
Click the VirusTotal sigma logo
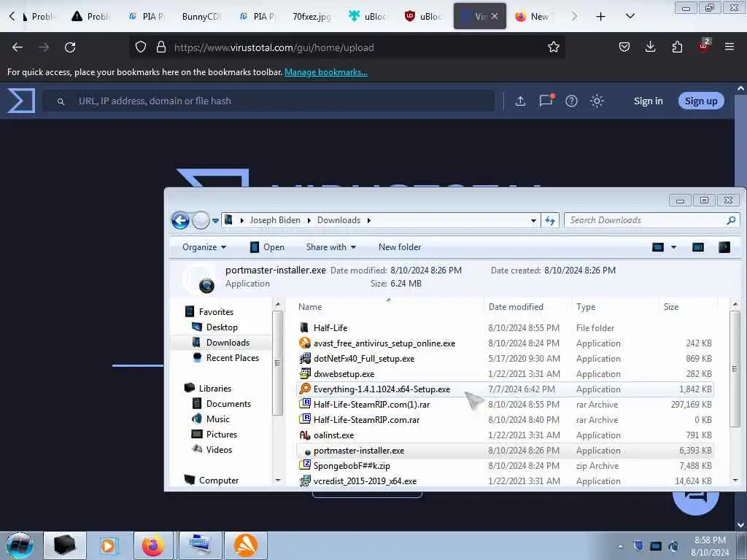pos(21,101)
